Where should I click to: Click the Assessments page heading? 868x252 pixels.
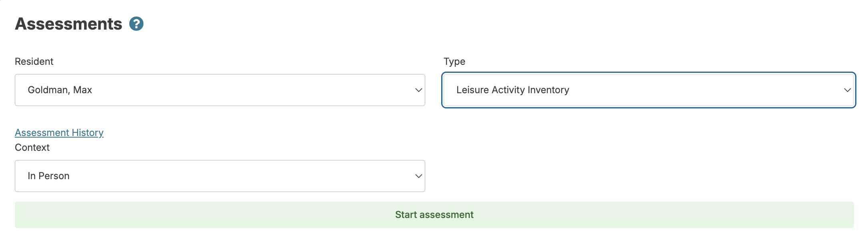pyautogui.click(x=68, y=24)
